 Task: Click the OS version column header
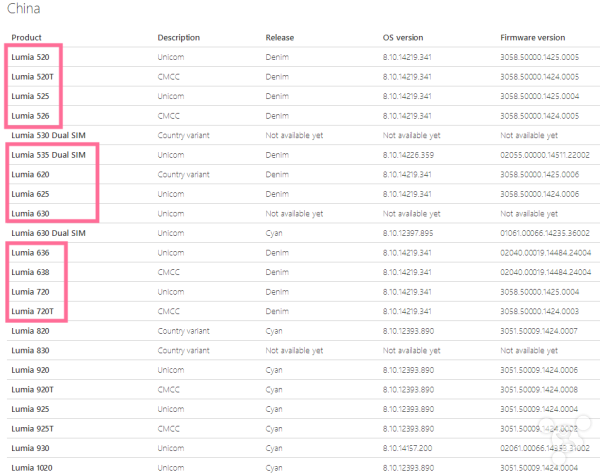tap(403, 38)
